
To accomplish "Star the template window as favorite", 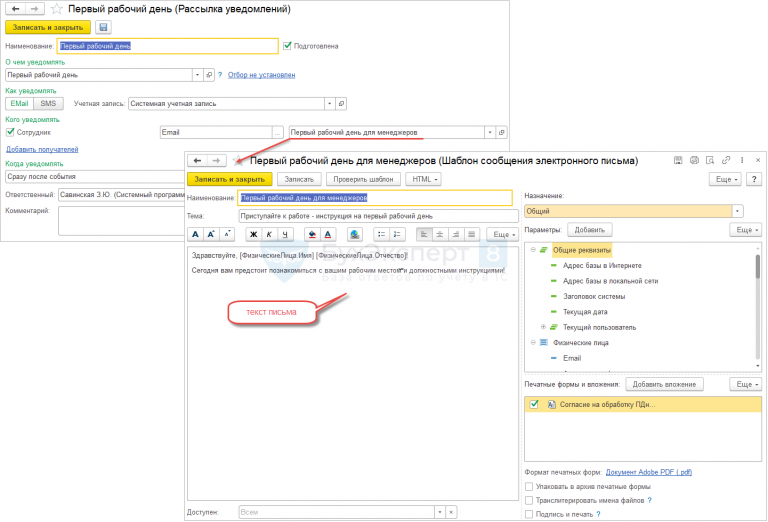I will click(x=237, y=160).
